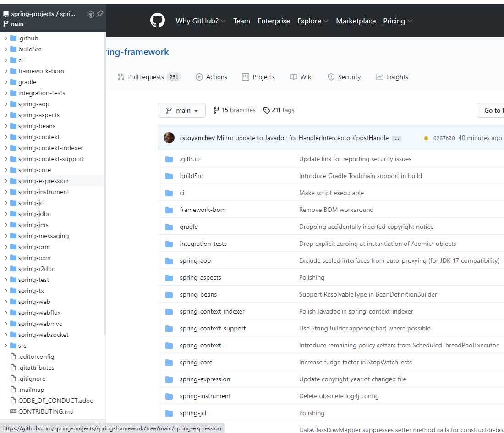The height and width of the screenshot is (433, 504).
Task: Switch to the Actions tab
Action: [x=211, y=77]
